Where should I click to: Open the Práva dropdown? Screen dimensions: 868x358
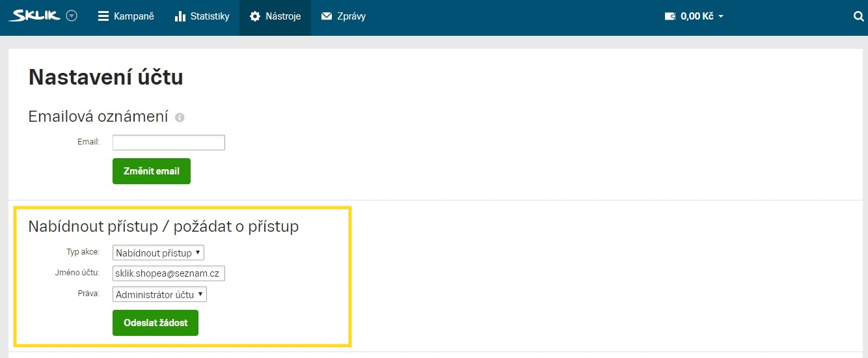(159, 294)
